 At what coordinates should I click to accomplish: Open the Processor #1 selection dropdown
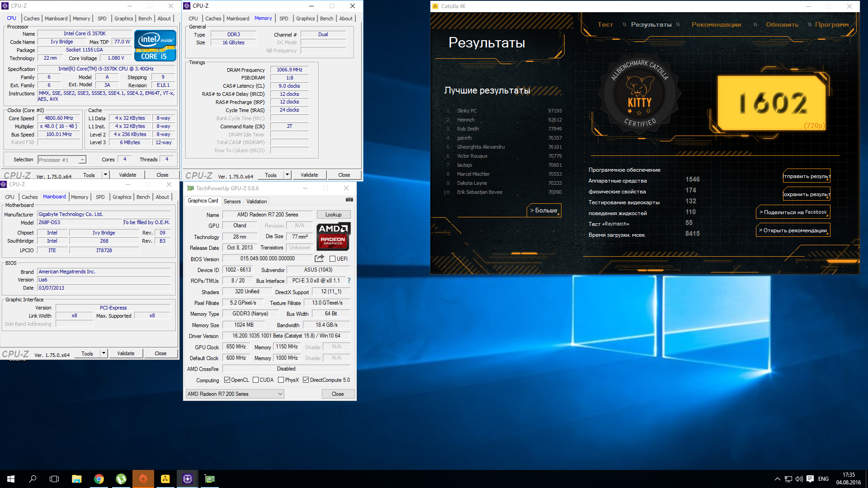(x=62, y=160)
